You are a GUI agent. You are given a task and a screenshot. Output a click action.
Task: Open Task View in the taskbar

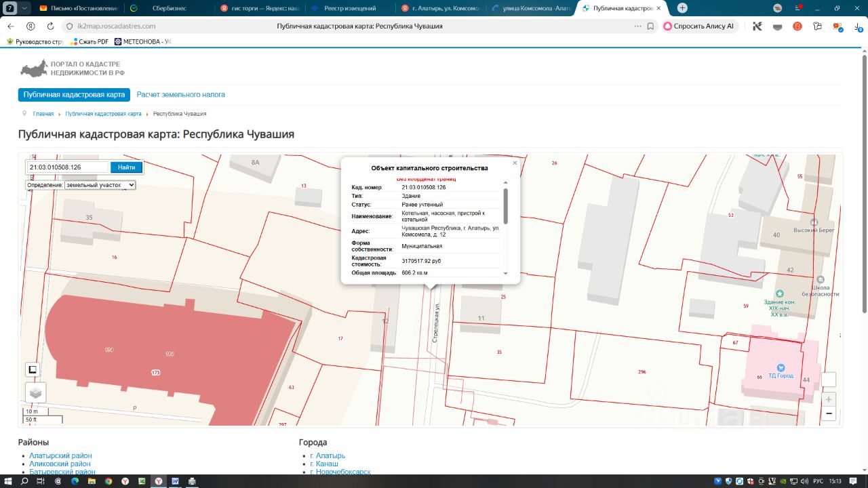pos(41,481)
